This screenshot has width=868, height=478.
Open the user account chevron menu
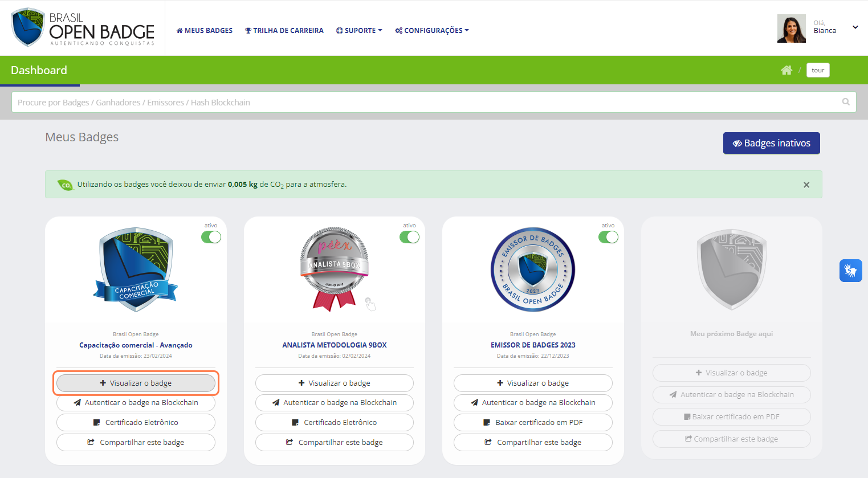tap(855, 27)
